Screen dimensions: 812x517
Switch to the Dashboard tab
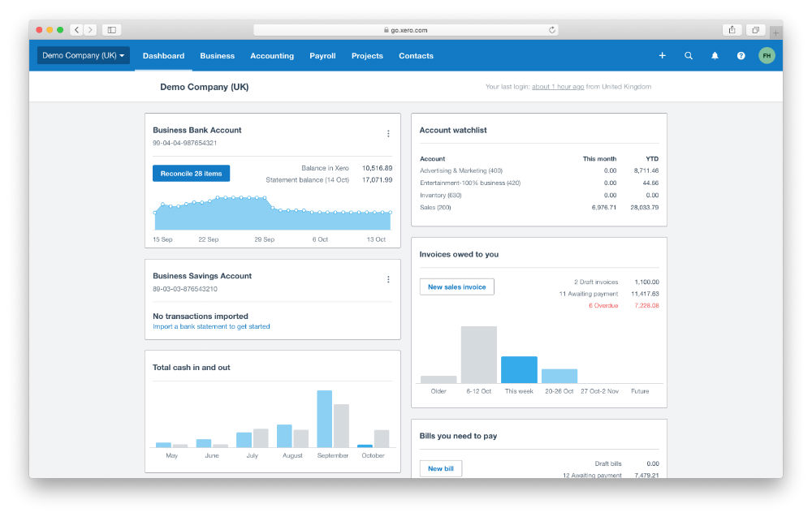tap(164, 56)
